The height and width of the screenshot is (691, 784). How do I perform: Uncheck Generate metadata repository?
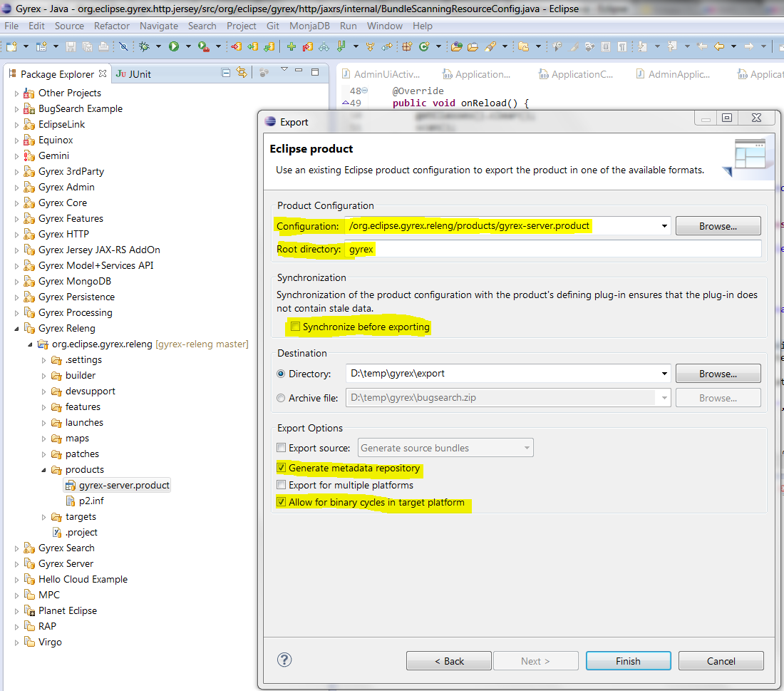(282, 468)
